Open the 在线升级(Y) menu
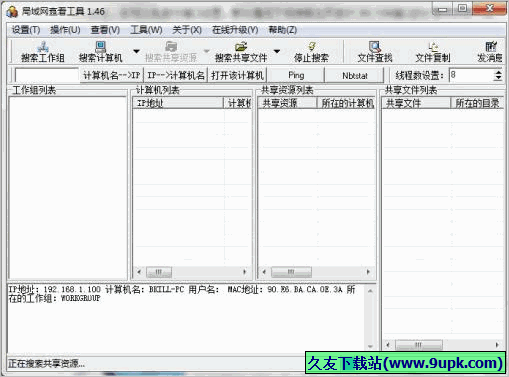This screenshot has width=509, height=377. [x=235, y=30]
